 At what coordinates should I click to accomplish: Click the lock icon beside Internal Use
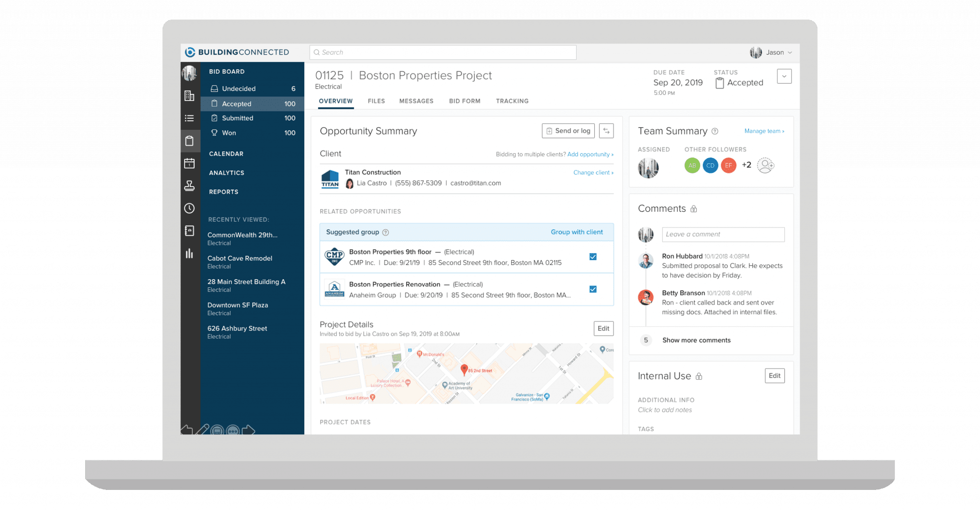[699, 376]
